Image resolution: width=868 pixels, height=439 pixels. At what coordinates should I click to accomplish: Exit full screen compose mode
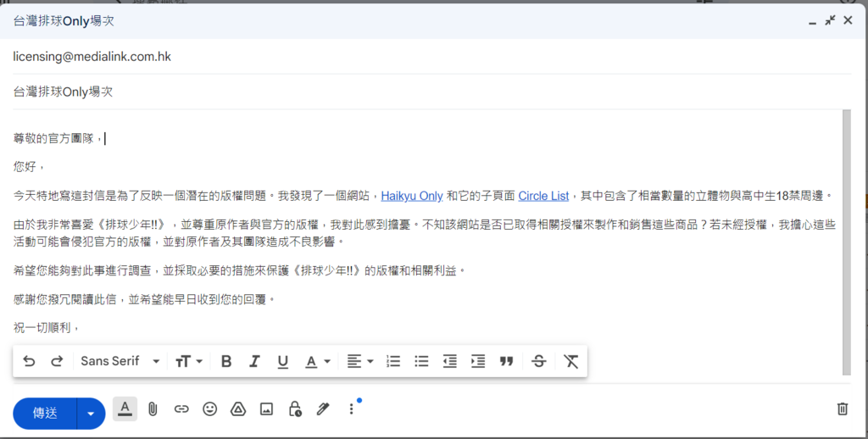[830, 20]
